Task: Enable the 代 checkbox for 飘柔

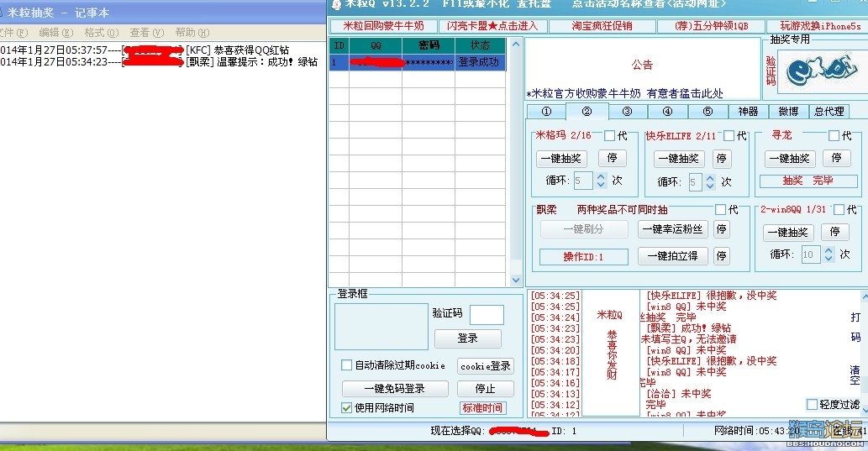Action: tap(720, 210)
